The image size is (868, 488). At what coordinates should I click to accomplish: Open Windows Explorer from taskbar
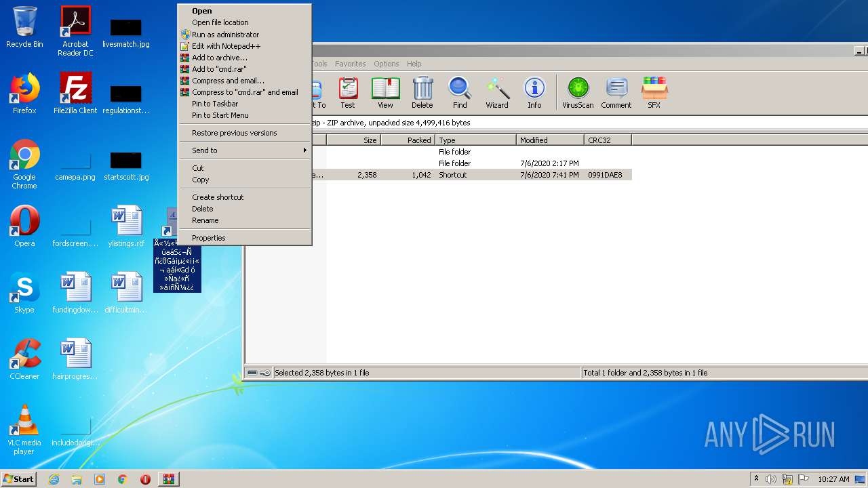[77, 479]
